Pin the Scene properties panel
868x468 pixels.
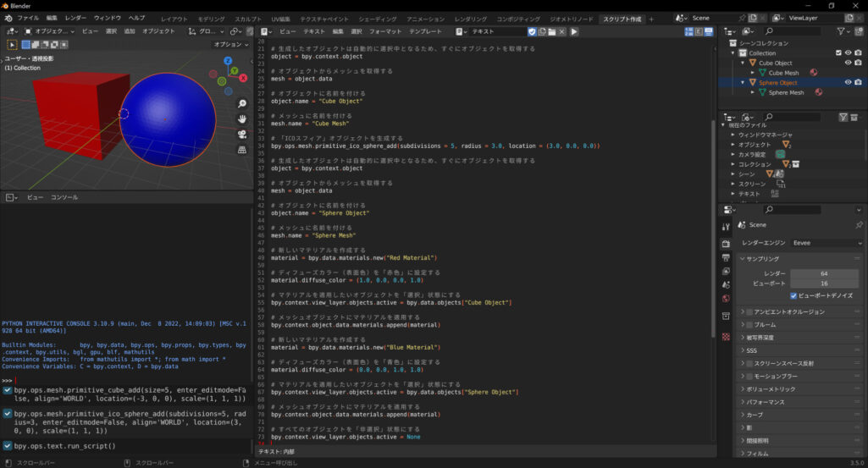click(859, 225)
